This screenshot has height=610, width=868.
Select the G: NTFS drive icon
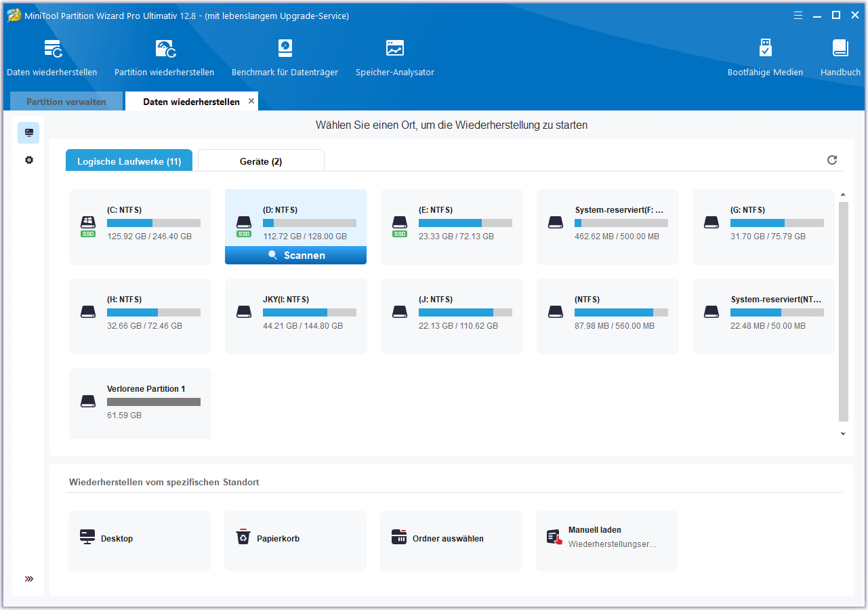(711, 222)
